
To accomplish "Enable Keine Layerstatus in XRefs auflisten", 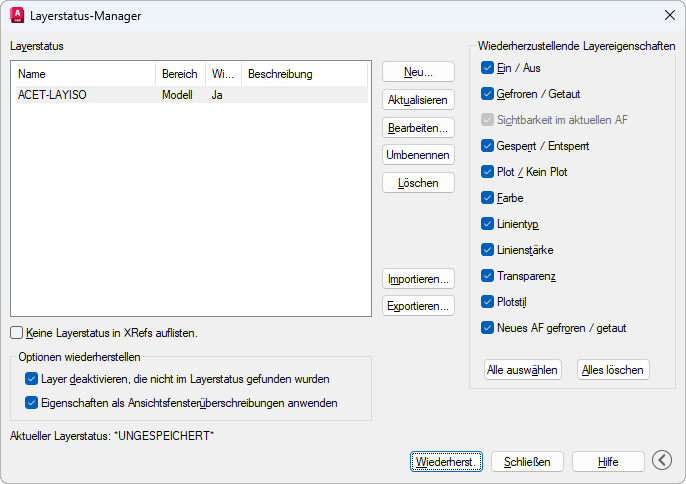I will pyautogui.click(x=17, y=333).
